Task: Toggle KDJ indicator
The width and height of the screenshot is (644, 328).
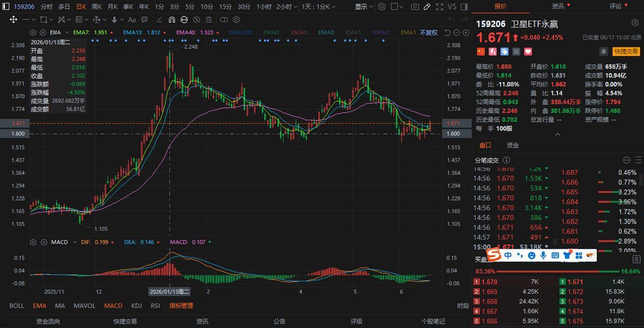Action: tap(136, 305)
